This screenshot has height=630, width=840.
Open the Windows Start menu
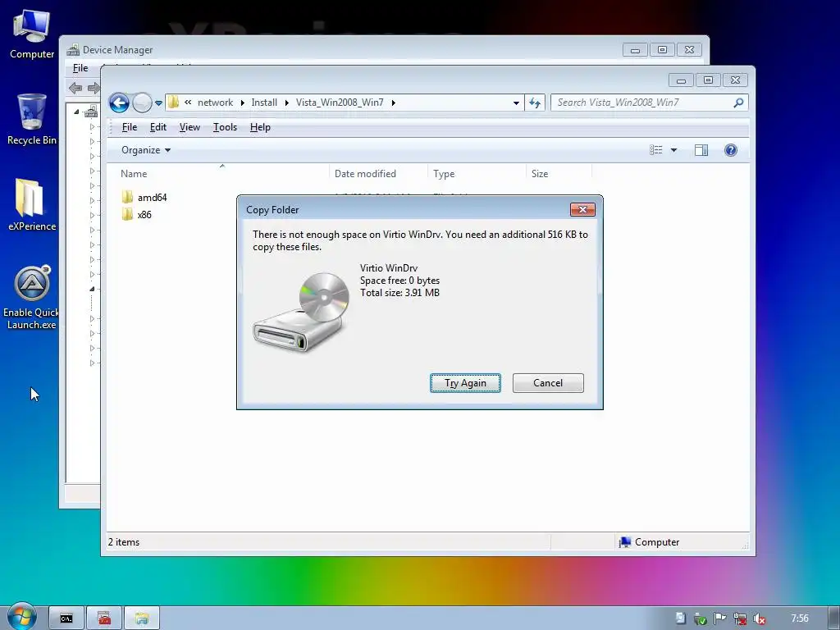[x=22, y=617]
